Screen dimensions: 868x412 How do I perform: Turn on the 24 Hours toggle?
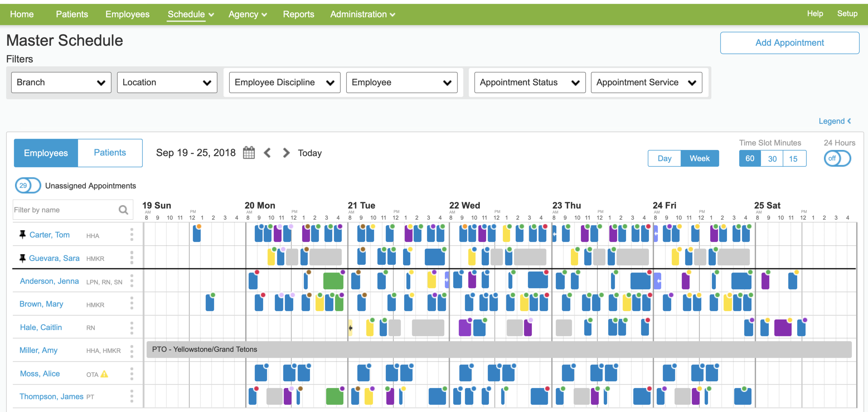tap(837, 159)
